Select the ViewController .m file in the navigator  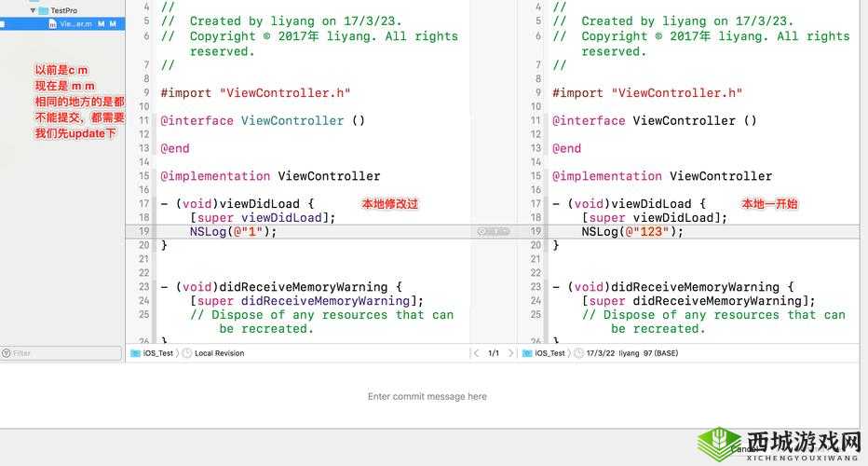point(75,24)
